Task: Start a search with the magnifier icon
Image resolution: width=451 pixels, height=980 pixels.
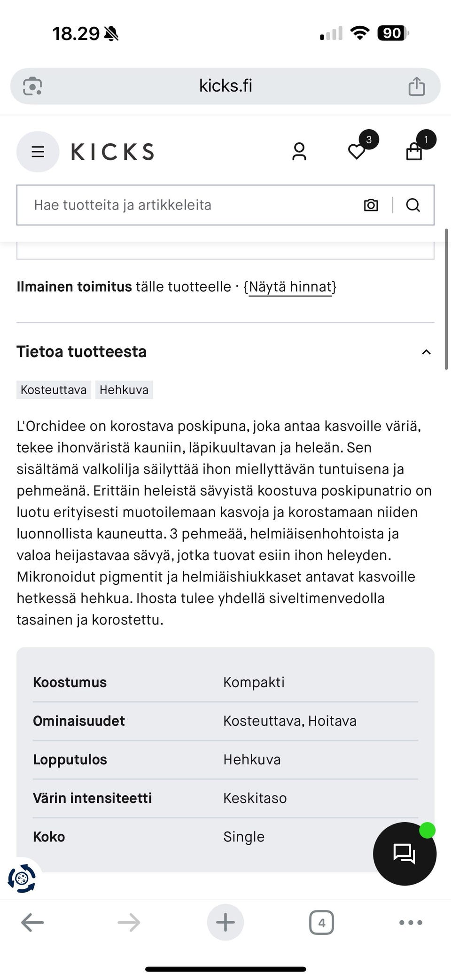Action: (413, 205)
